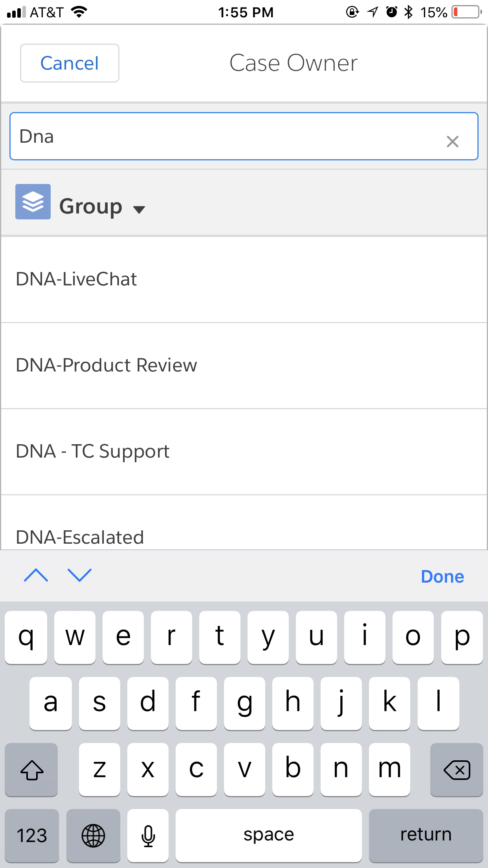The image size is (488, 868).
Task: Tap the microphone dictation key
Action: 148,835
